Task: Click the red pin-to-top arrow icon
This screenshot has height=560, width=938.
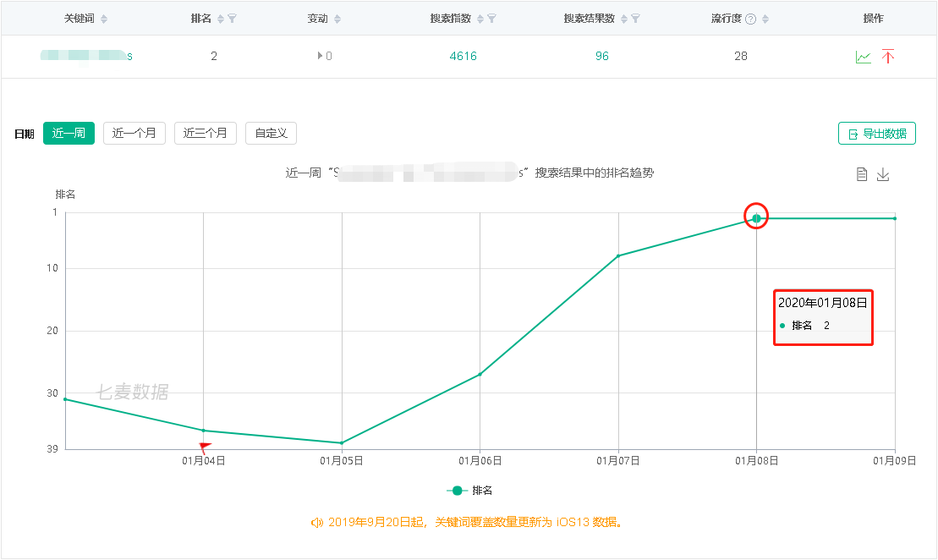Action: point(888,57)
